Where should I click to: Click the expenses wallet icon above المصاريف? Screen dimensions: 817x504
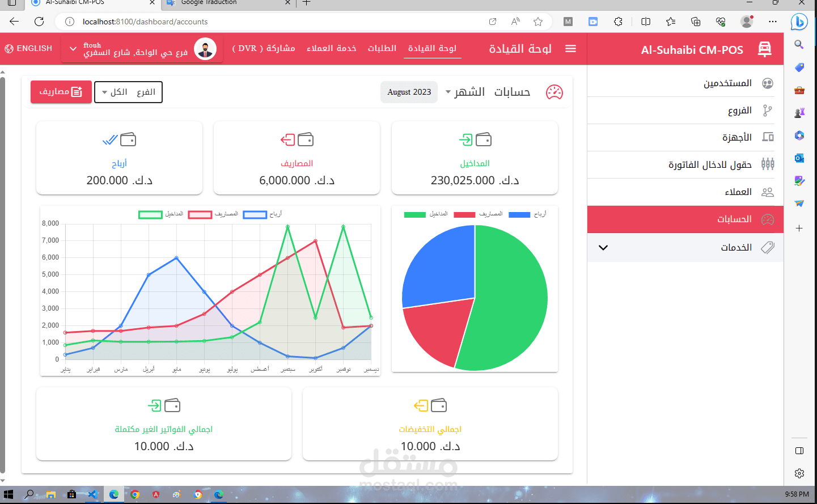[x=306, y=139]
